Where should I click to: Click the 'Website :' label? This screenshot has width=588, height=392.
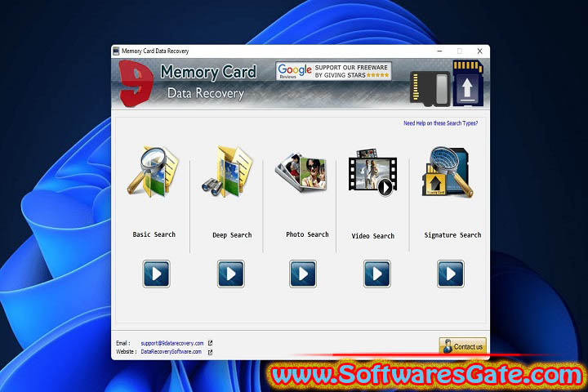point(127,352)
